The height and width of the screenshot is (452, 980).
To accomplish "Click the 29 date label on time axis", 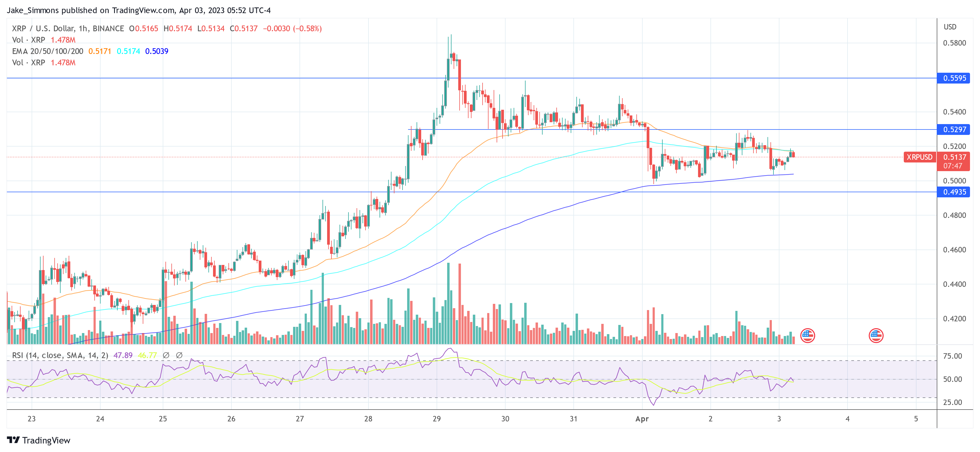I will tap(437, 419).
